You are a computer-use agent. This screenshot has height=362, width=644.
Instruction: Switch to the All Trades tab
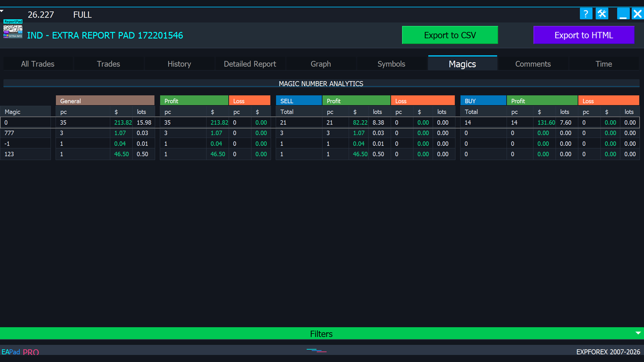coord(38,64)
